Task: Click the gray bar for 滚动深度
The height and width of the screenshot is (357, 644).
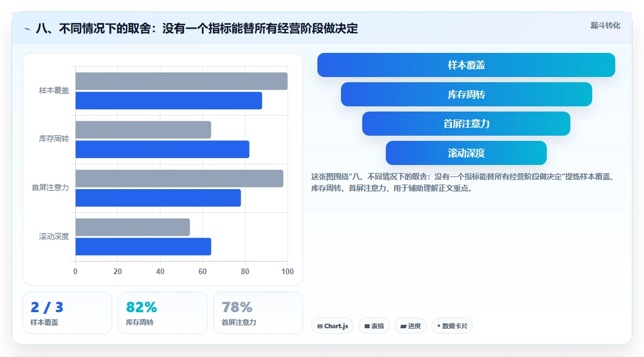Action: pyautogui.click(x=133, y=227)
